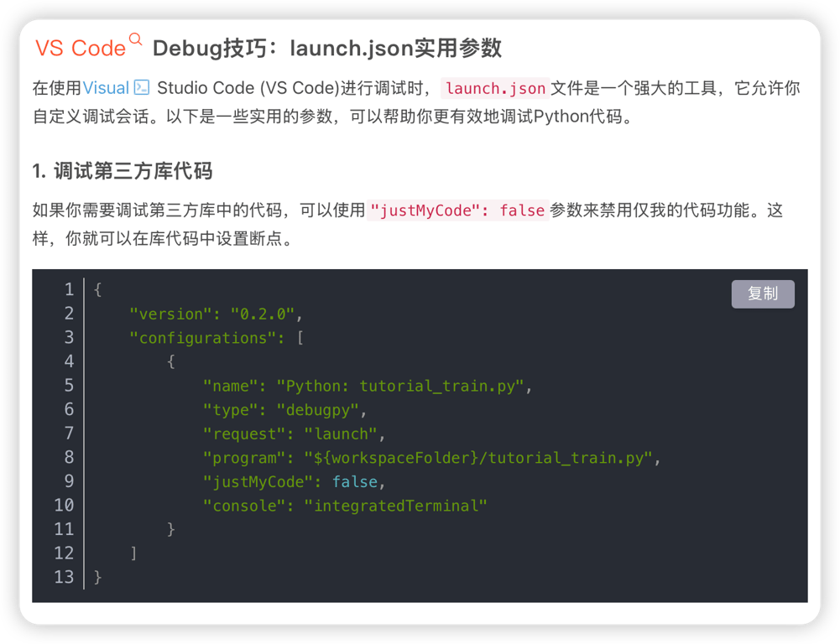Open the Visual hyperlink
Screen dimensions: 840x644
coord(106,88)
